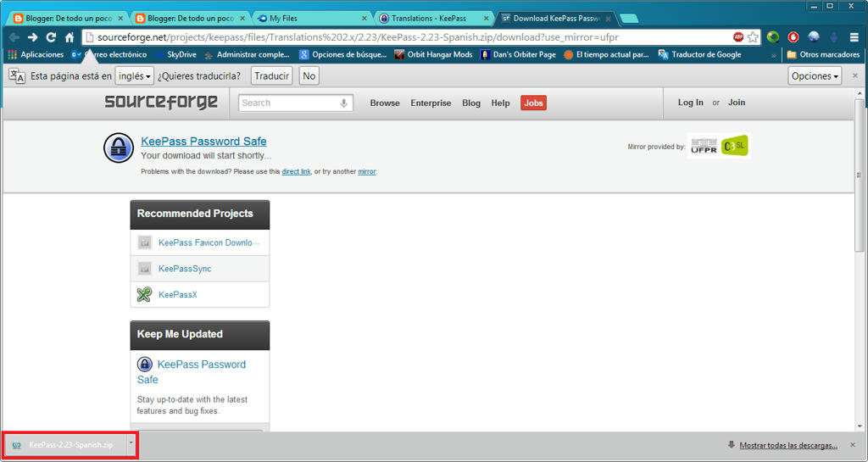This screenshot has height=462, width=868.
Task: Open the Administrar comple... bookmark
Action: [247, 54]
